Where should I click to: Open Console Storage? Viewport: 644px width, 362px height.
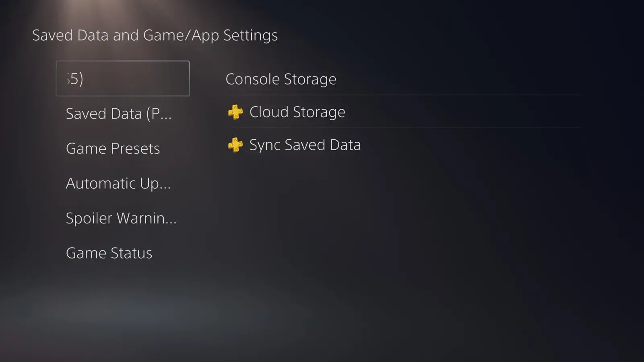point(281,79)
